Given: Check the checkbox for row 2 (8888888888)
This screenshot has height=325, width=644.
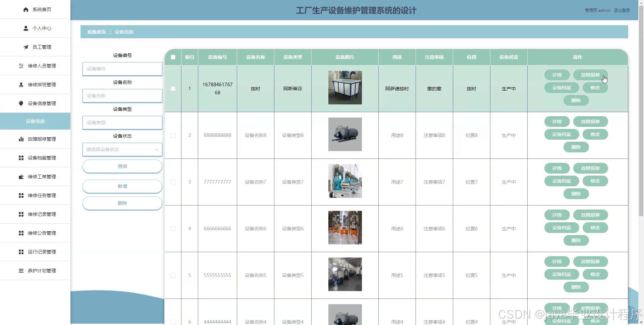Looking at the screenshot, I should (173, 135).
